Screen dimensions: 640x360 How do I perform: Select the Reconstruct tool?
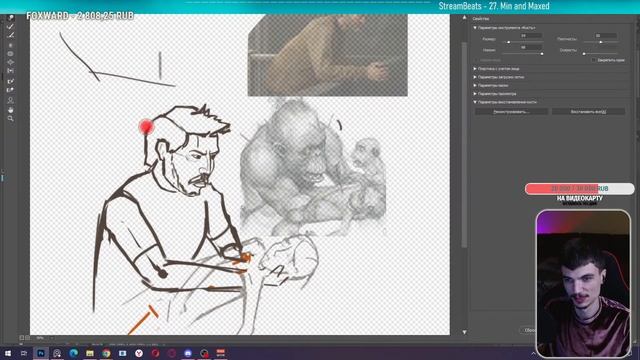click(x=11, y=27)
